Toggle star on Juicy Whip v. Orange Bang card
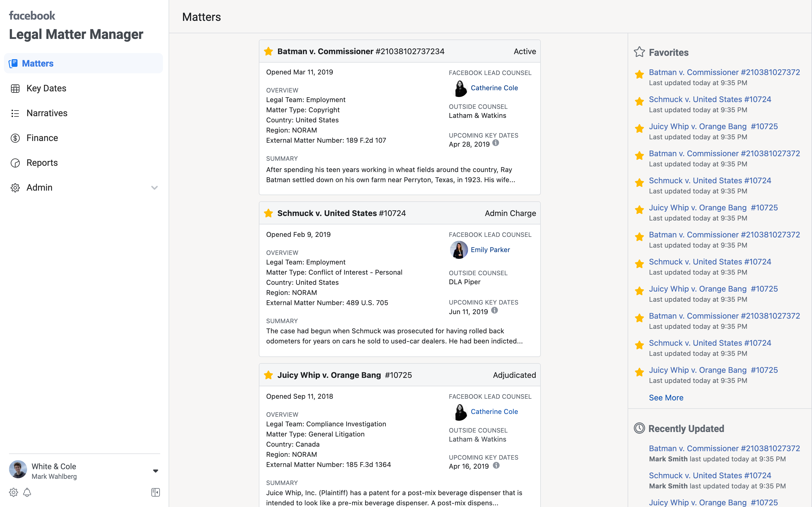This screenshot has width=812, height=507. pos(268,375)
